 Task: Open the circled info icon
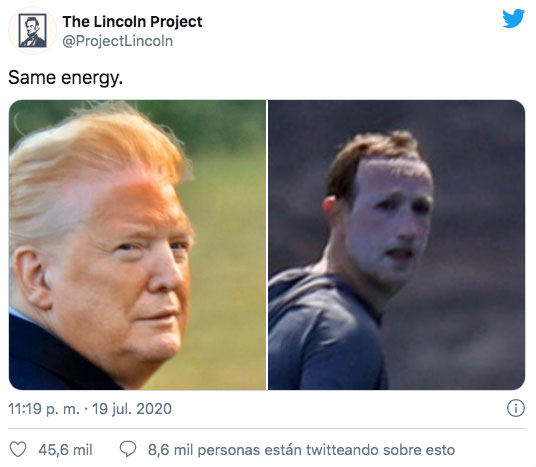click(515, 408)
